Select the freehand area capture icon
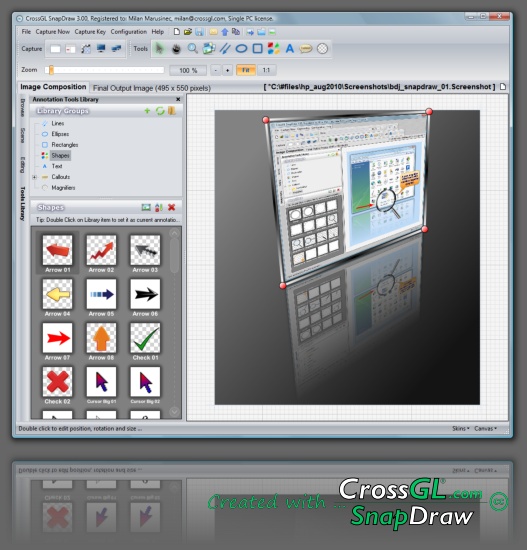The image size is (527, 550). [x=86, y=49]
